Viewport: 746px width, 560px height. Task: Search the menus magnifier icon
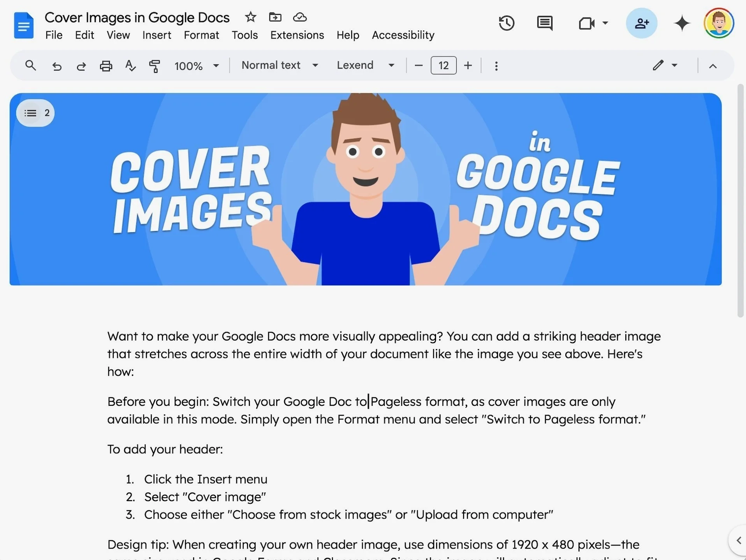(x=30, y=65)
